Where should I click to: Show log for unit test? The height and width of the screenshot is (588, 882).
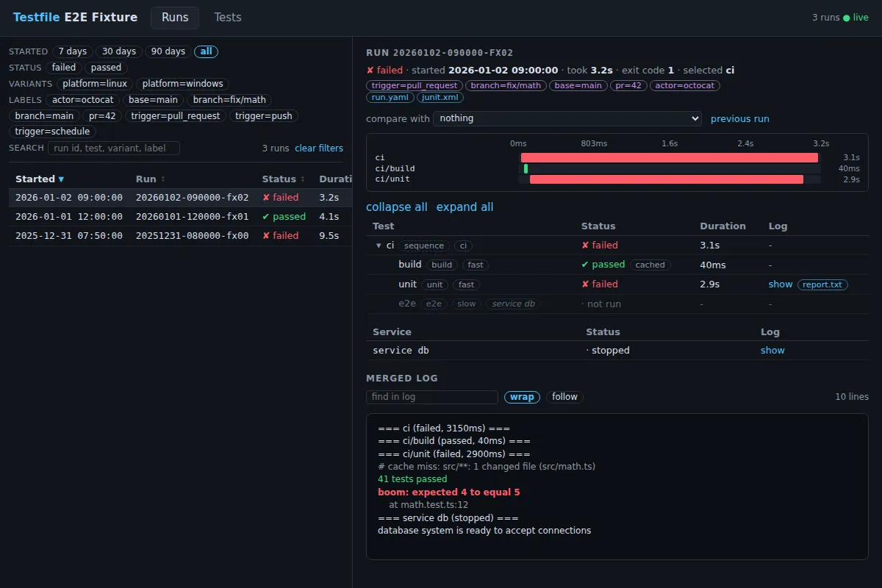pos(781,284)
